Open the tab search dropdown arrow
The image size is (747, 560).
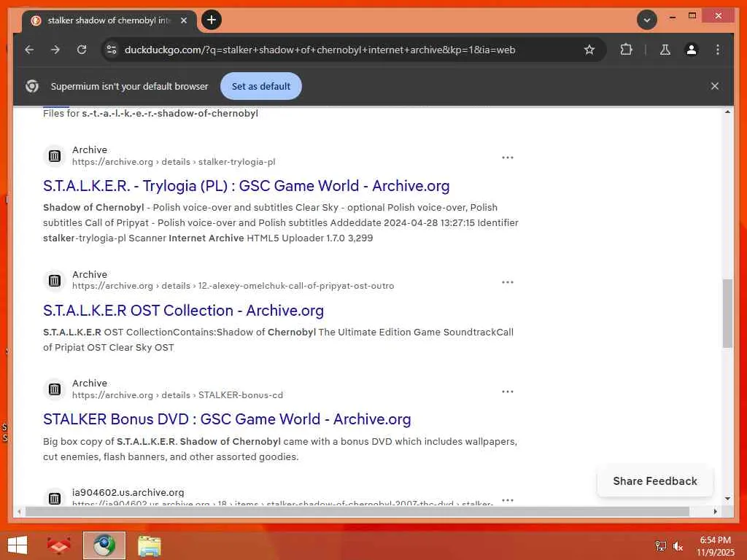pyautogui.click(x=647, y=20)
